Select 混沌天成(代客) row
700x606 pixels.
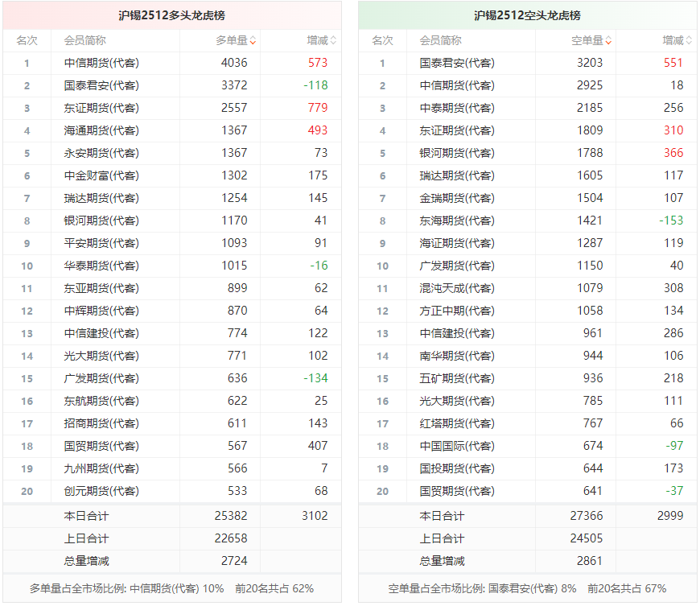tap(527, 288)
